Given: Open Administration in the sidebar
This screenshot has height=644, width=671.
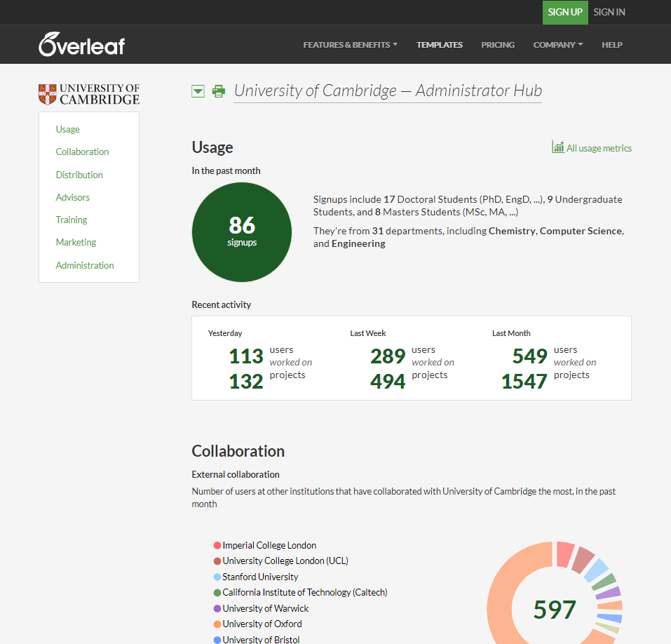Looking at the screenshot, I should click(x=85, y=265).
